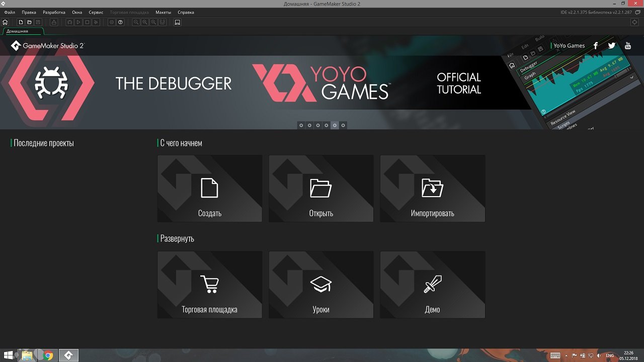The height and width of the screenshot is (362, 644).
Task: Click the open project folder toolbar icon
Action: point(29,22)
